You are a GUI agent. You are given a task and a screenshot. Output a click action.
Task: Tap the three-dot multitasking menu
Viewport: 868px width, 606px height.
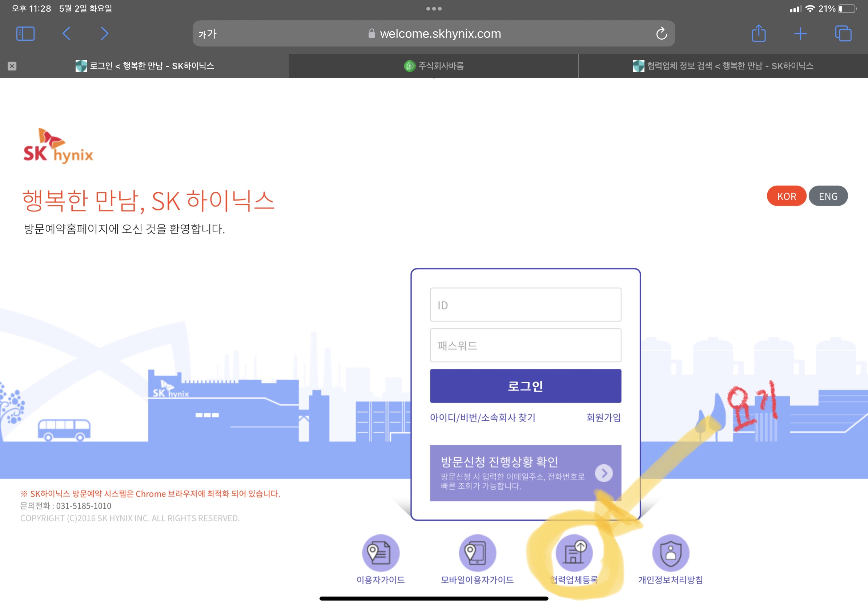pos(434,9)
